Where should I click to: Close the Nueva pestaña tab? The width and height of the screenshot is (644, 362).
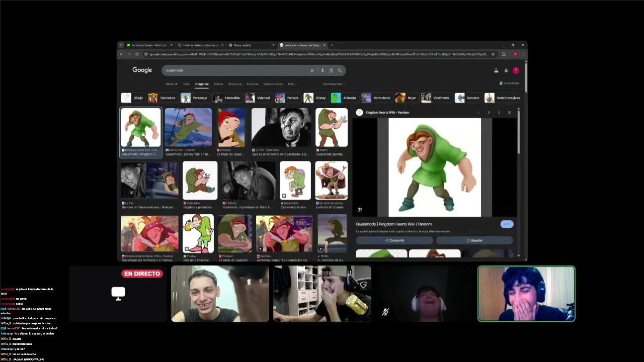(274, 45)
